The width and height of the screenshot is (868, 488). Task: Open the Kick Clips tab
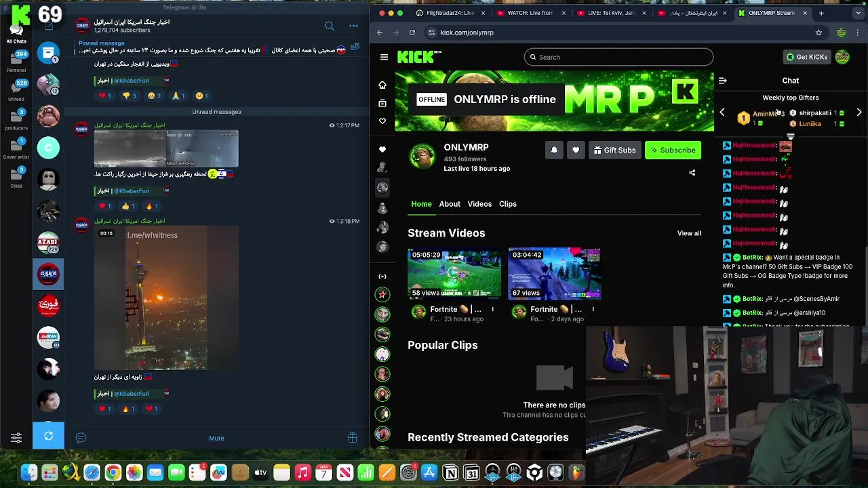[508, 204]
